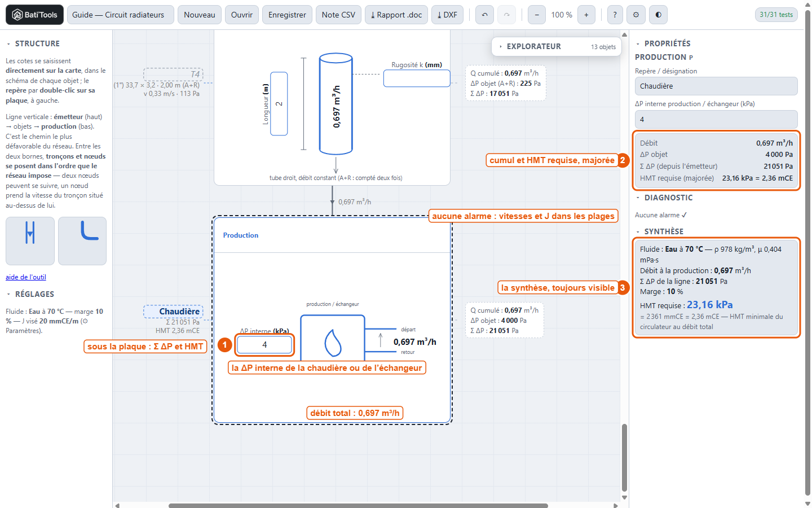The height and width of the screenshot is (508, 812).
Task: Zoom out with the minus button
Action: 537,15
